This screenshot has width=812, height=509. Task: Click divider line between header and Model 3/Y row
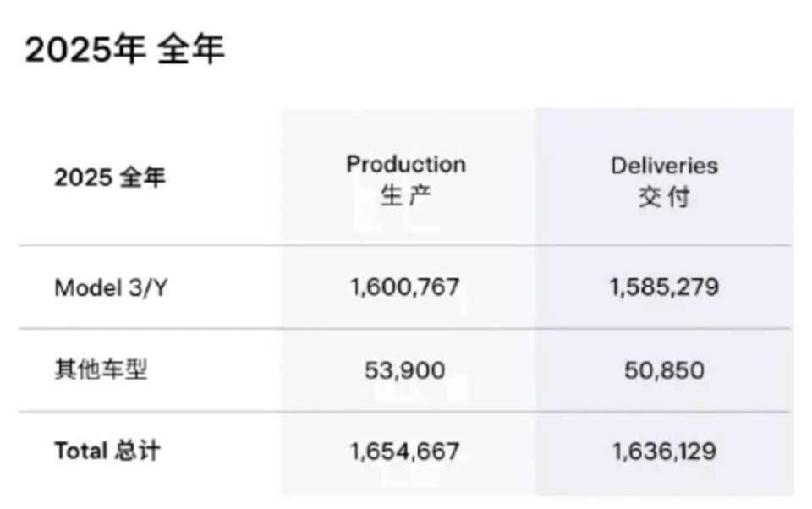point(406,246)
